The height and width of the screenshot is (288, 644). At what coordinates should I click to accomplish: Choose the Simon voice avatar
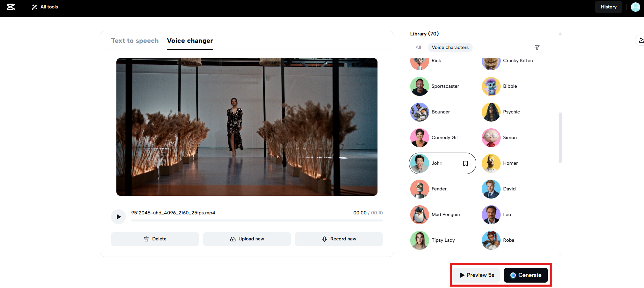pyautogui.click(x=491, y=138)
